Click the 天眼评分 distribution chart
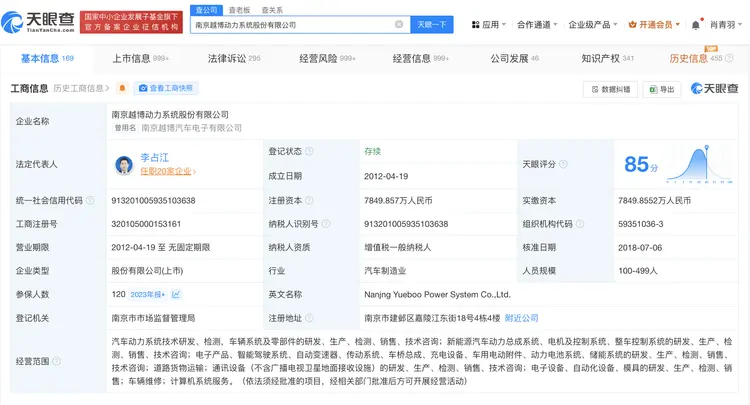 (700, 164)
